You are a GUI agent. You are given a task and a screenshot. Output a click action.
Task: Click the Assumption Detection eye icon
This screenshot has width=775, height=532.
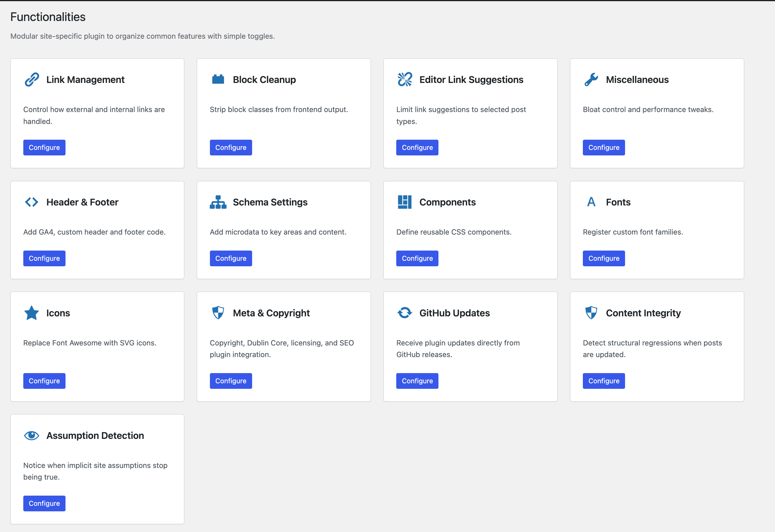point(32,435)
